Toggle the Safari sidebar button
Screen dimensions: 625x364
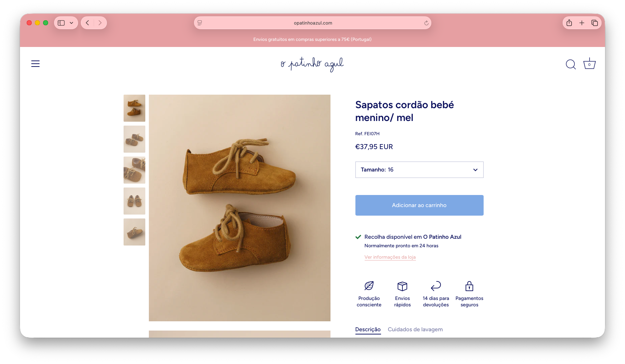[61, 23]
